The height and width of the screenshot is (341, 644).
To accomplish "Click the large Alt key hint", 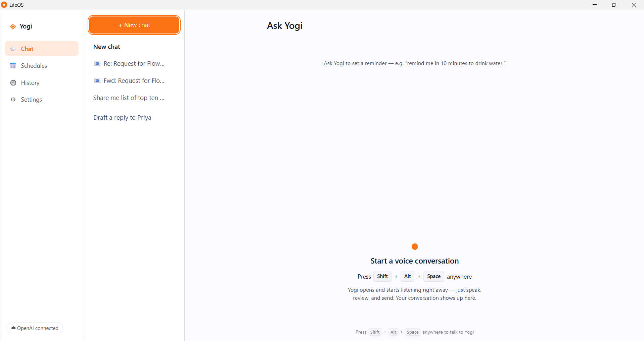I will pyautogui.click(x=407, y=276).
